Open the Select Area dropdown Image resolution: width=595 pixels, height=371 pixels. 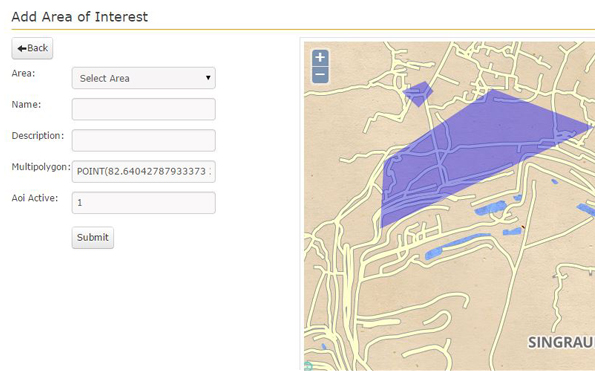coord(144,78)
